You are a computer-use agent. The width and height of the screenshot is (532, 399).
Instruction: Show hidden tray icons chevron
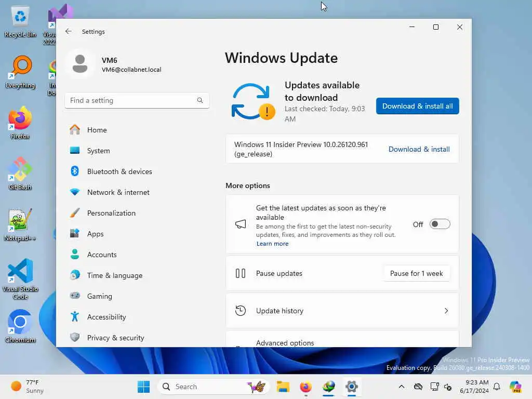[402, 387]
